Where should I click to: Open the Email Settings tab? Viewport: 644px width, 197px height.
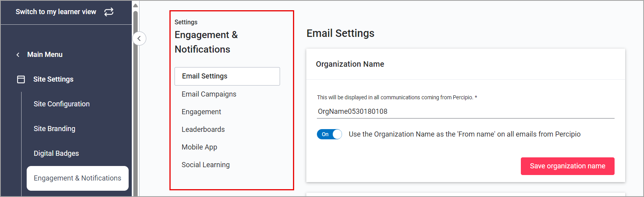pyautogui.click(x=227, y=76)
